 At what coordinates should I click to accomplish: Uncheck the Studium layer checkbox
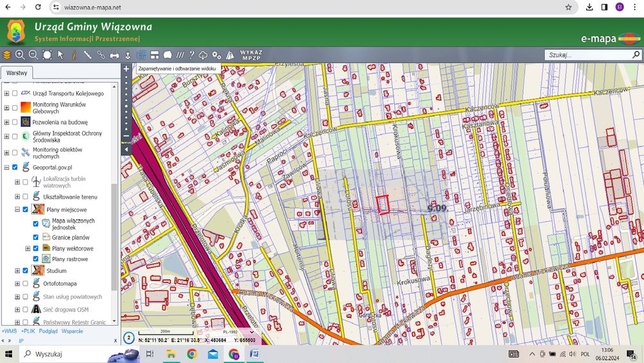coord(25,271)
